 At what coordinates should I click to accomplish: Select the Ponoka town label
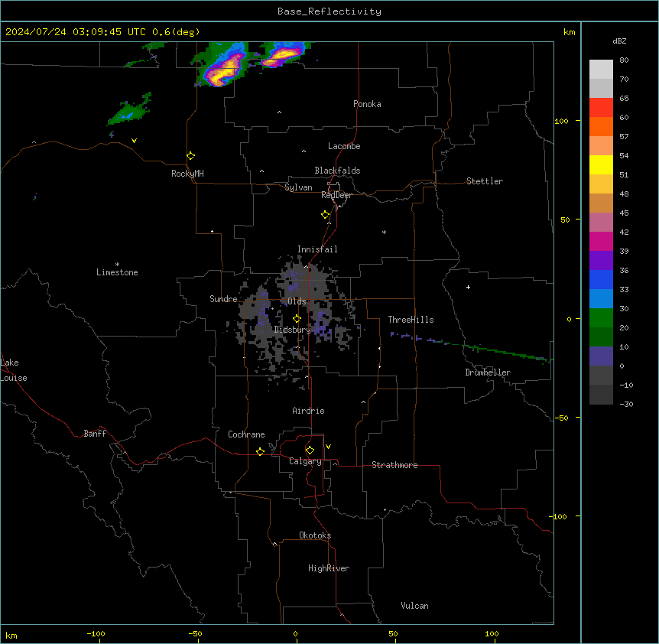coord(367,104)
